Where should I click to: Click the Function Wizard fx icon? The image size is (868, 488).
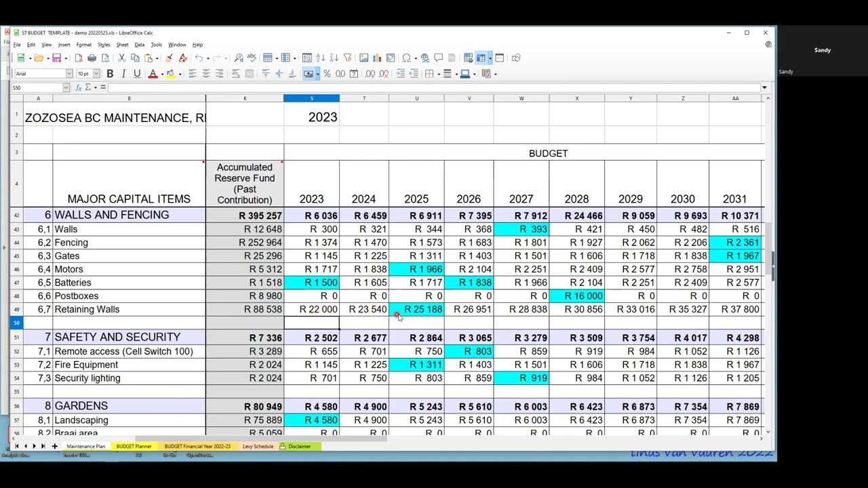pyautogui.click(x=79, y=87)
